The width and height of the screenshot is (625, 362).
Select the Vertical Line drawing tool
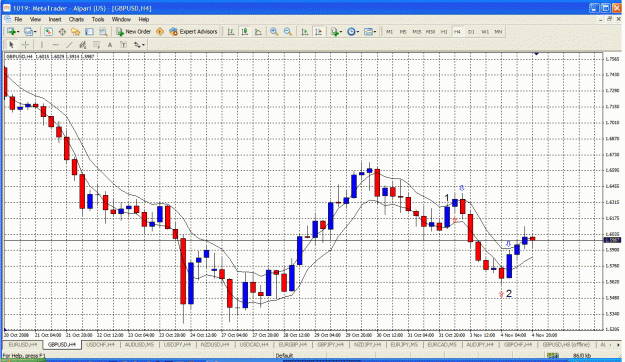coord(42,45)
